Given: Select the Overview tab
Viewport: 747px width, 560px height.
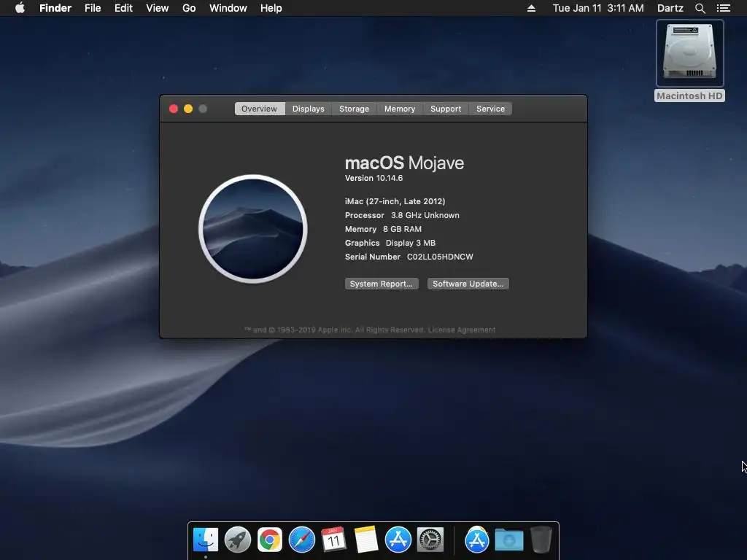Looking at the screenshot, I should tap(259, 109).
